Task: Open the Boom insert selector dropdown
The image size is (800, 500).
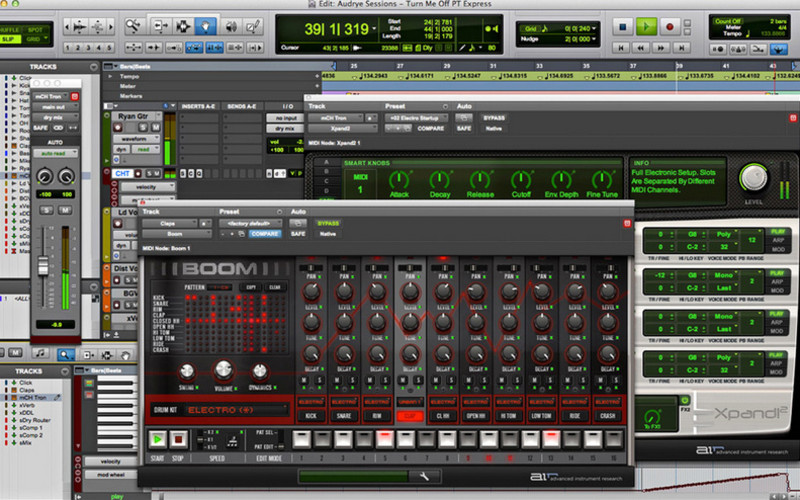Action: click(x=177, y=234)
